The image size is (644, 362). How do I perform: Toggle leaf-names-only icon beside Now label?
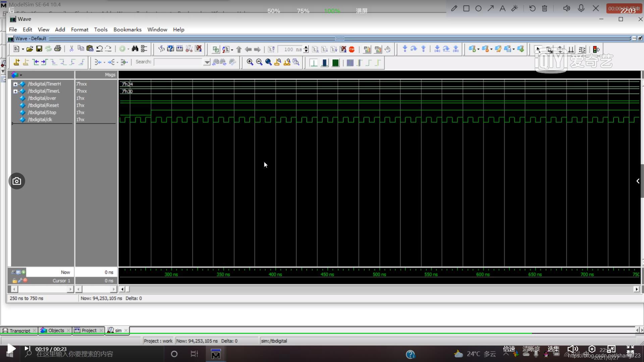(x=13, y=272)
